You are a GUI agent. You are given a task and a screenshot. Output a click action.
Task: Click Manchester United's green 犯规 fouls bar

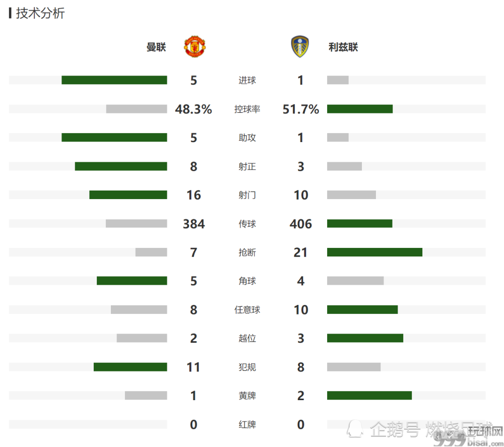point(130,367)
